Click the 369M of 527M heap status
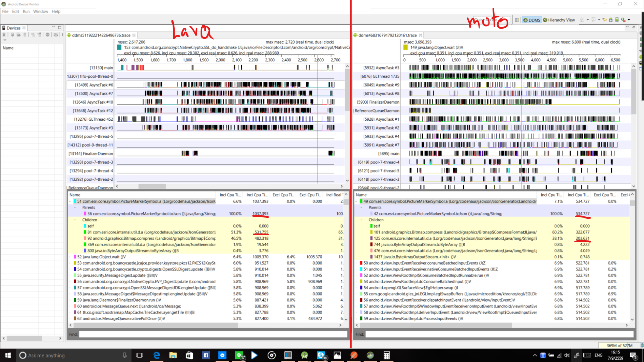Image resolution: width=644 pixels, height=362 pixels. click(x=619, y=345)
